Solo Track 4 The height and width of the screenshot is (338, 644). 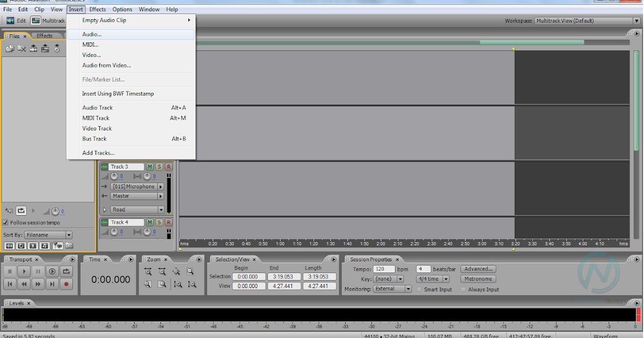[159, 222]
